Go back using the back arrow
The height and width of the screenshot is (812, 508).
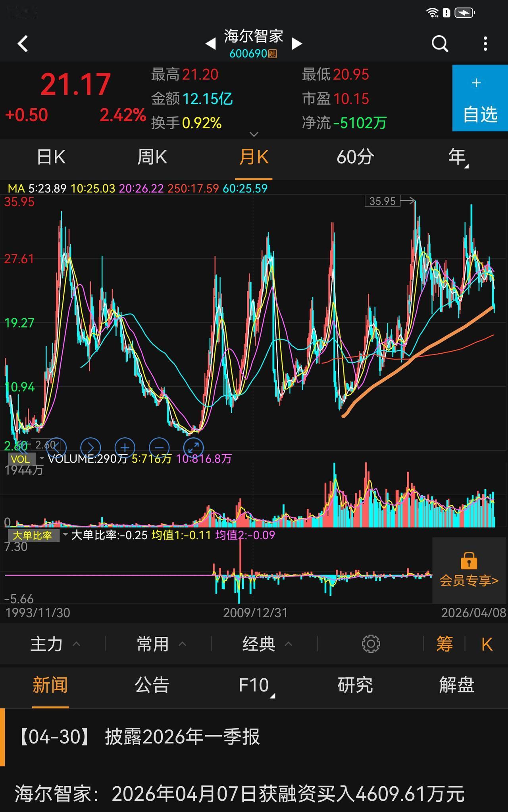(x=23, y=44)
